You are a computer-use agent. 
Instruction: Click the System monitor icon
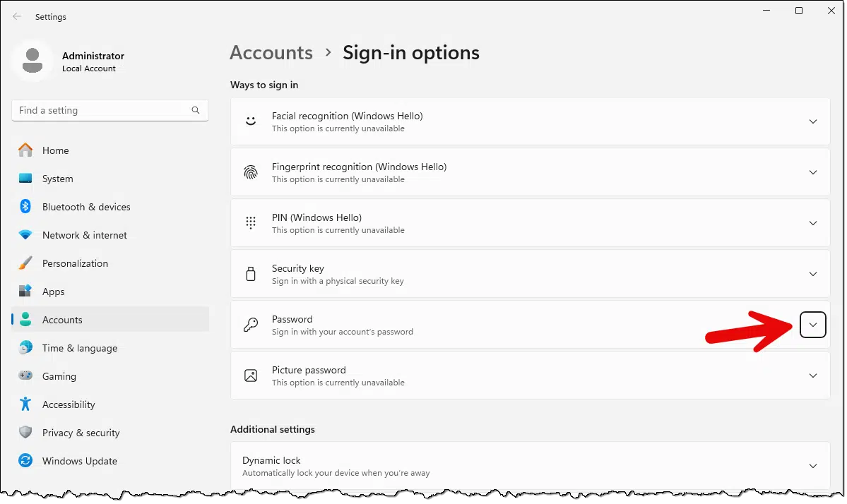coord(25,178)
